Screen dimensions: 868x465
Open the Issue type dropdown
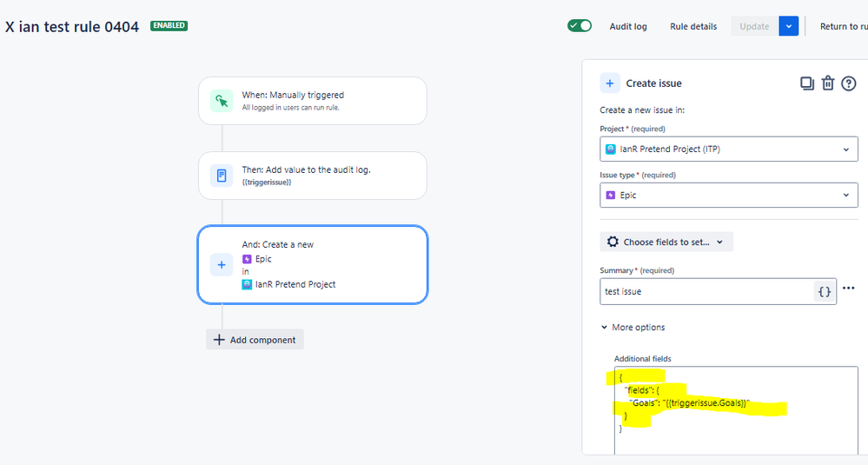[728, 195]
